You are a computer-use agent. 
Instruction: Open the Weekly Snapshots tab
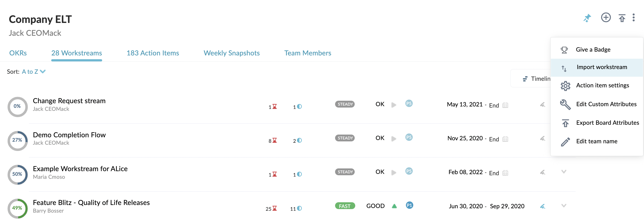(232, 53)
